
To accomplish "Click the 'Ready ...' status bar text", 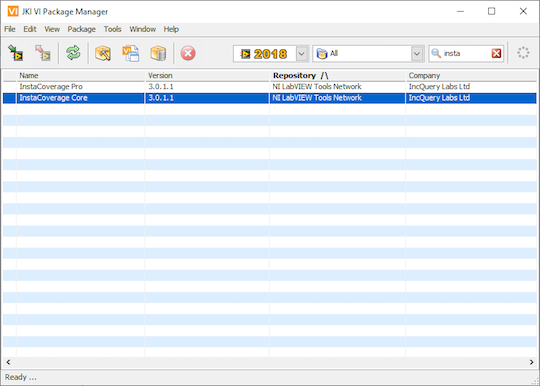I will pyautogui.click(x=21, y=377).
